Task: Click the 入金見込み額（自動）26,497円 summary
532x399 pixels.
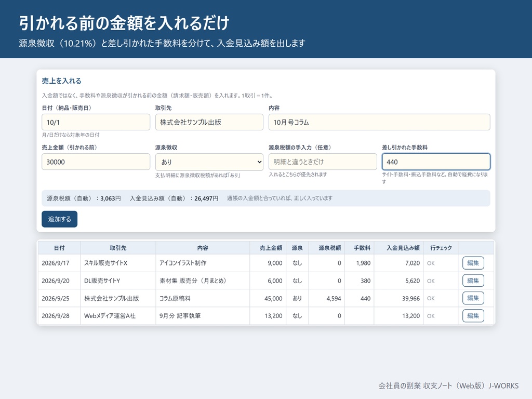Action: 174,198
